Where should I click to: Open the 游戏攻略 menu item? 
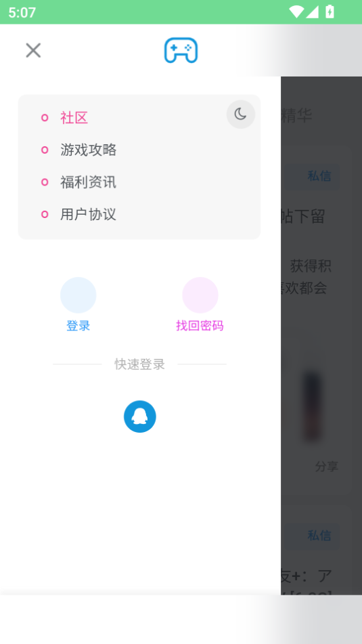(88, 150)
